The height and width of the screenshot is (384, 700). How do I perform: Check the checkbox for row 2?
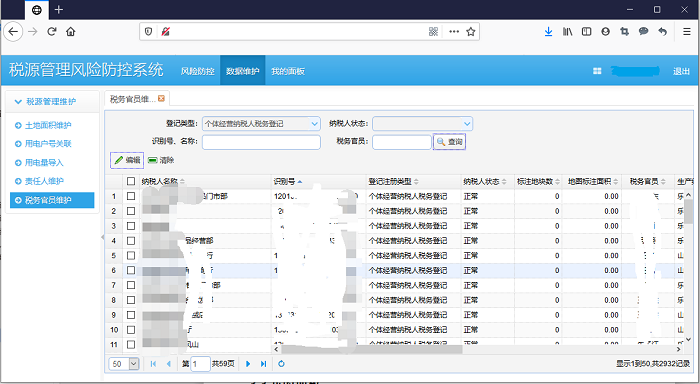click(x=131, y=211)
